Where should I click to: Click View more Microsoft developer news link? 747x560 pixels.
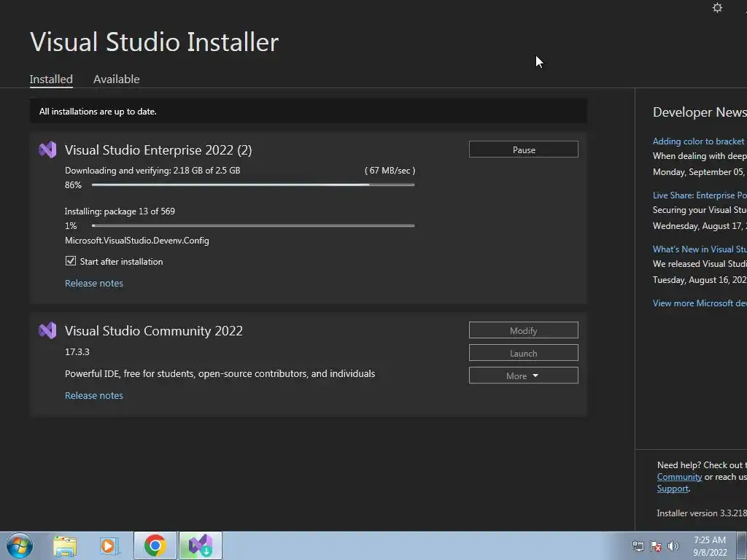tap(700, 303)
